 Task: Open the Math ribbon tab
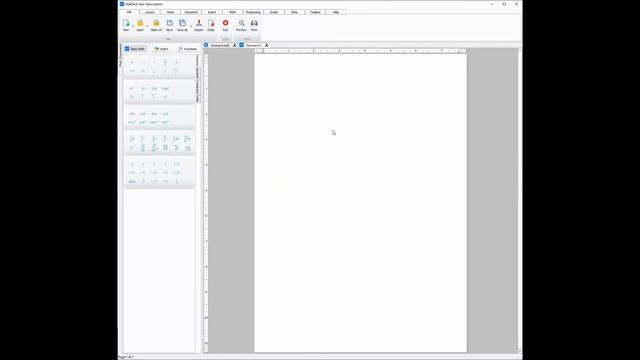click(x=232, y=12)
